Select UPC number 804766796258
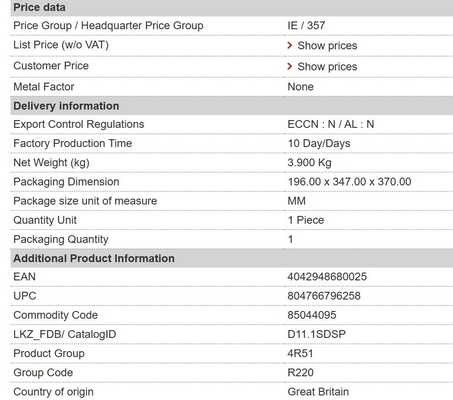Viewport: 453px width, 400px height. click(324, 296)
